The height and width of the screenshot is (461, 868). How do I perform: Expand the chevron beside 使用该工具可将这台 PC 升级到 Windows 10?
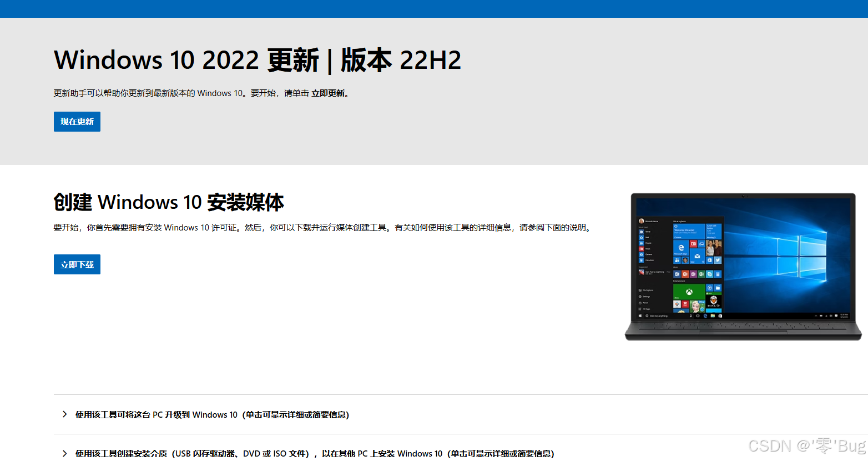(x=64, y=414)
